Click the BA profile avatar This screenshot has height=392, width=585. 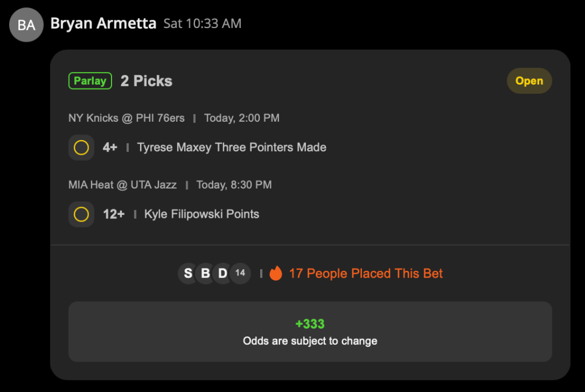pos(26,25)
